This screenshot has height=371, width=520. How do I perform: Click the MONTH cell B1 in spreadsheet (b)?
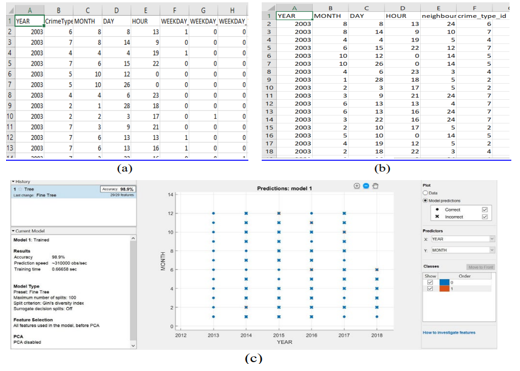330,16
